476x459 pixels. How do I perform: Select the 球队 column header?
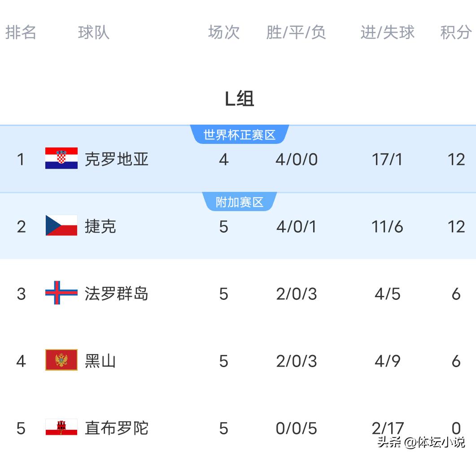(x=94, y=32)
